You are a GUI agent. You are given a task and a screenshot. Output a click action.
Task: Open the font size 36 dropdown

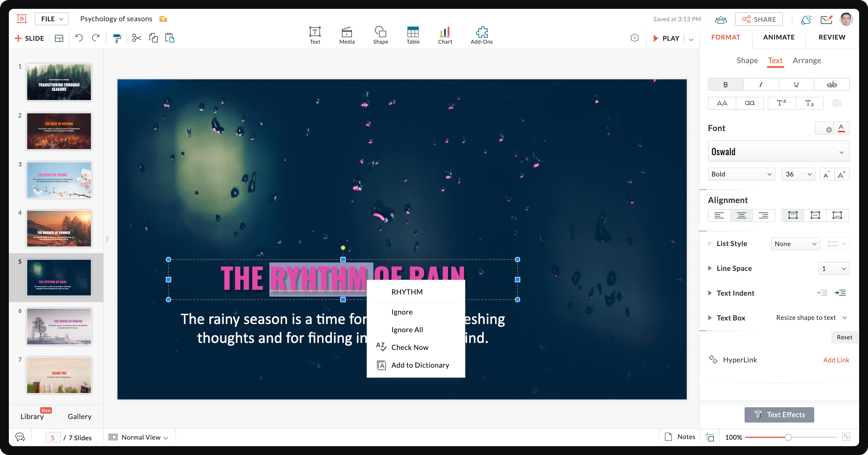coord(798,174)
